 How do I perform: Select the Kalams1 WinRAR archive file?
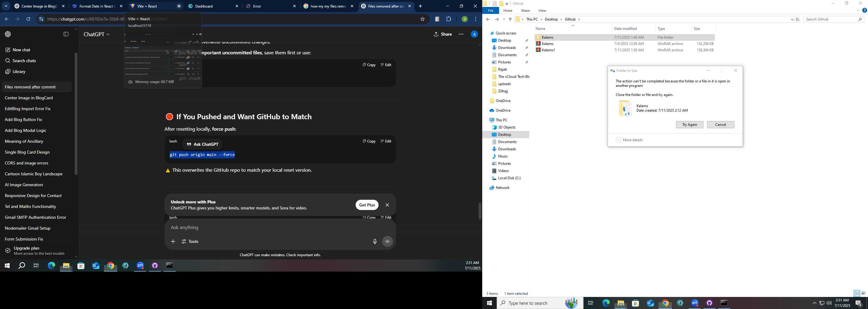click(x=625, y=50)
